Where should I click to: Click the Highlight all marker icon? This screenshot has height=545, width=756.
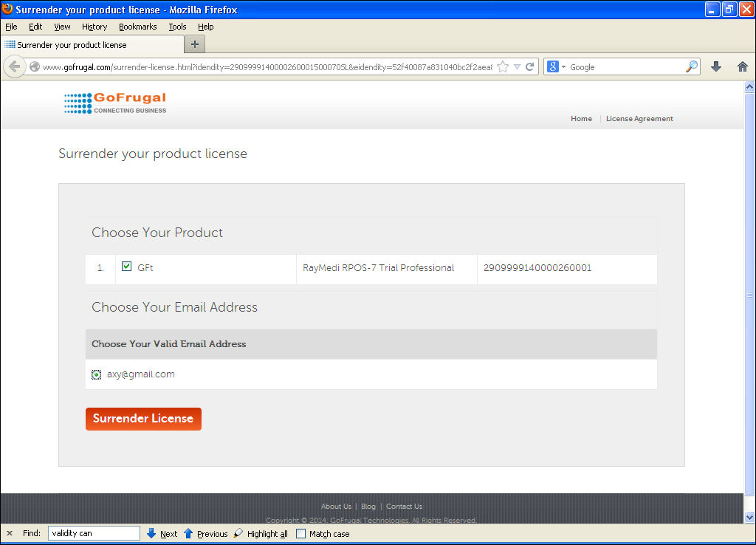coord(238,533)
